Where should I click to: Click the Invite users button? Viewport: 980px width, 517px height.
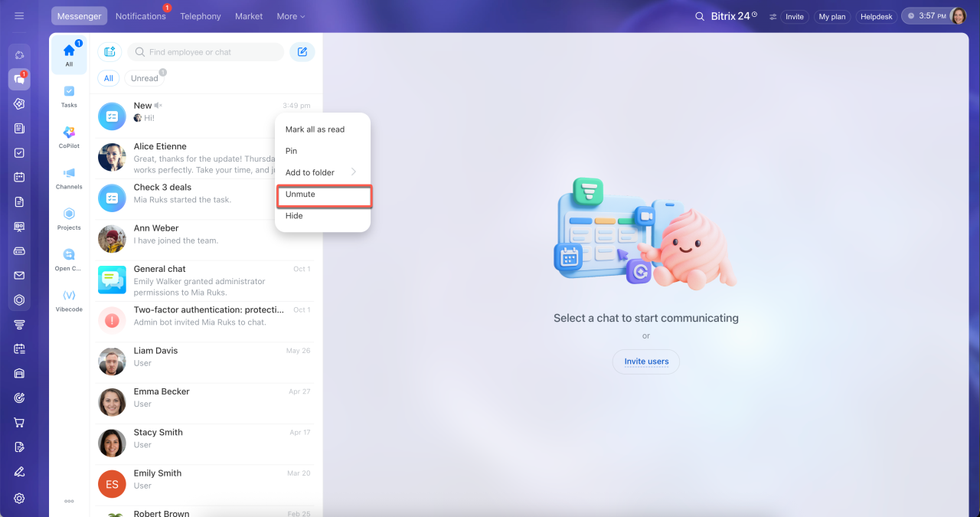646,362
